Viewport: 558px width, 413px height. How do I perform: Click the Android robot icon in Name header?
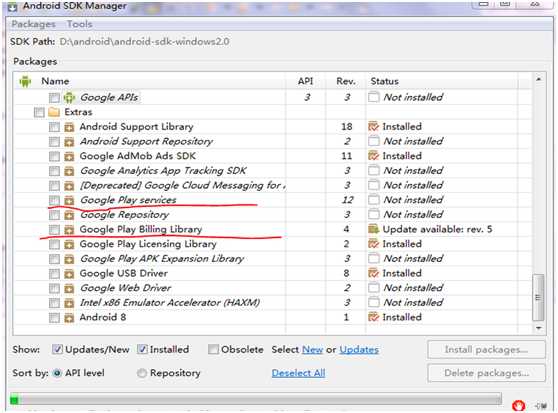[x=25, y=81]
